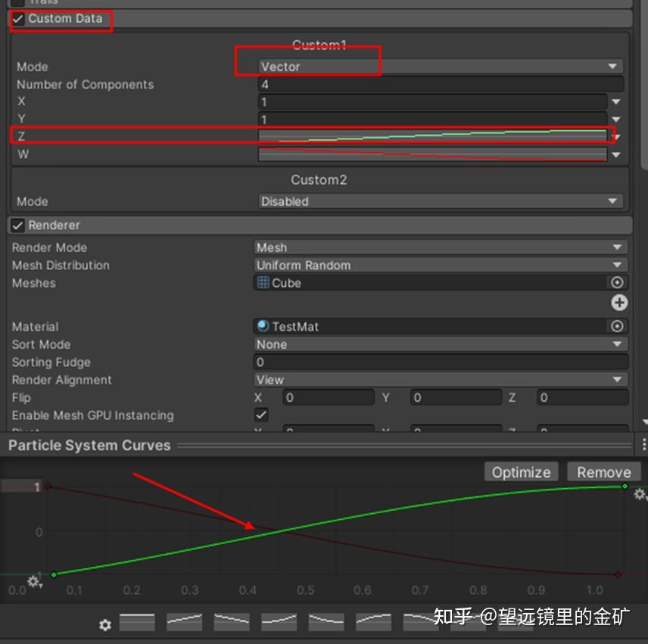Disable the Renderer module checkbox
This screenshot has height=644, width=648.
[17, 225]
